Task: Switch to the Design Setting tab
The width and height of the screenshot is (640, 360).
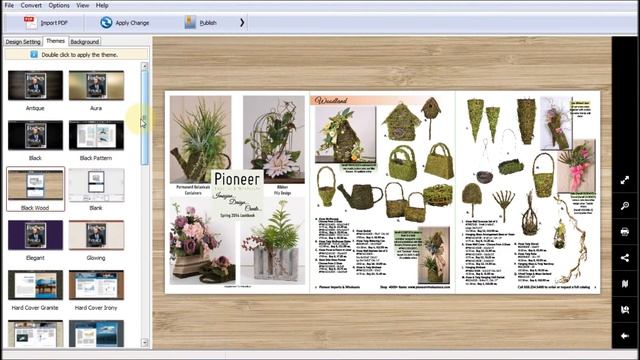Action: 23,42
